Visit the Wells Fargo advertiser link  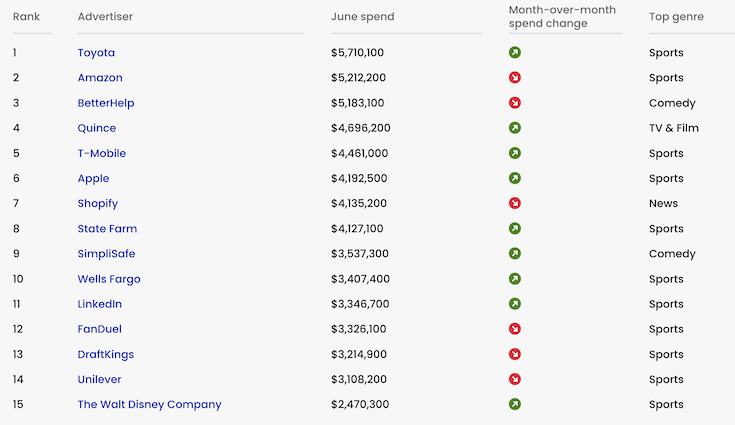click(109, 279)
